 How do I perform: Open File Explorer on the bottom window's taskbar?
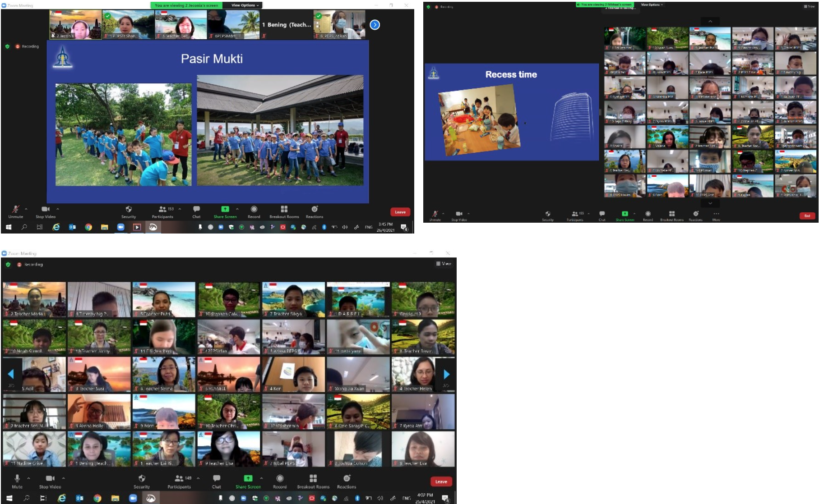tap(115, 498)
